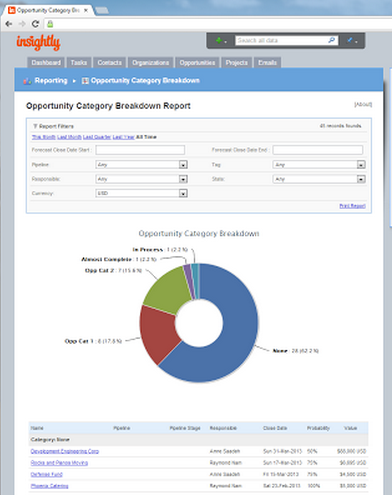Click the Reporting chart icon in the breadcrumb
The width and height of the screenshot is (392, 496).
pos(27,81)
